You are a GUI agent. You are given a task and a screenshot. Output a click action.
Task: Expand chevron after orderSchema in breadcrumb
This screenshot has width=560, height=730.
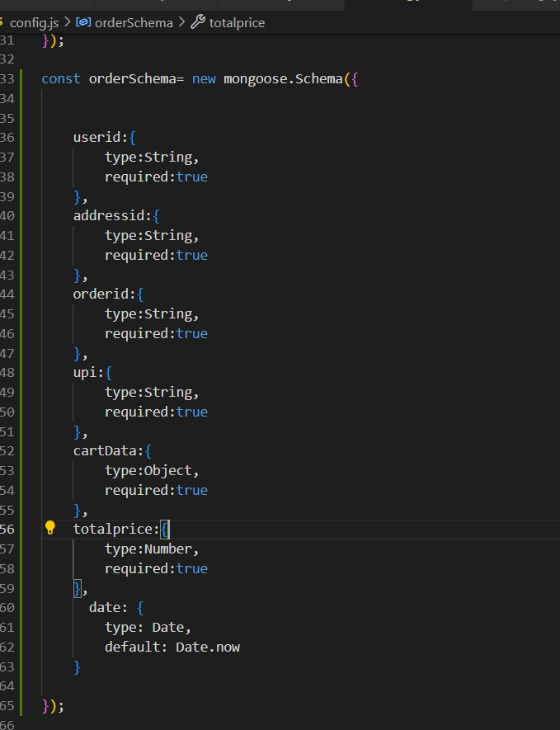point(181,22)
